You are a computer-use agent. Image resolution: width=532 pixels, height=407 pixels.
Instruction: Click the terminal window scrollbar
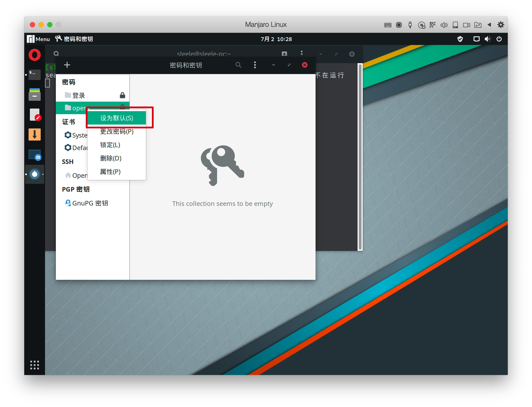360,157
